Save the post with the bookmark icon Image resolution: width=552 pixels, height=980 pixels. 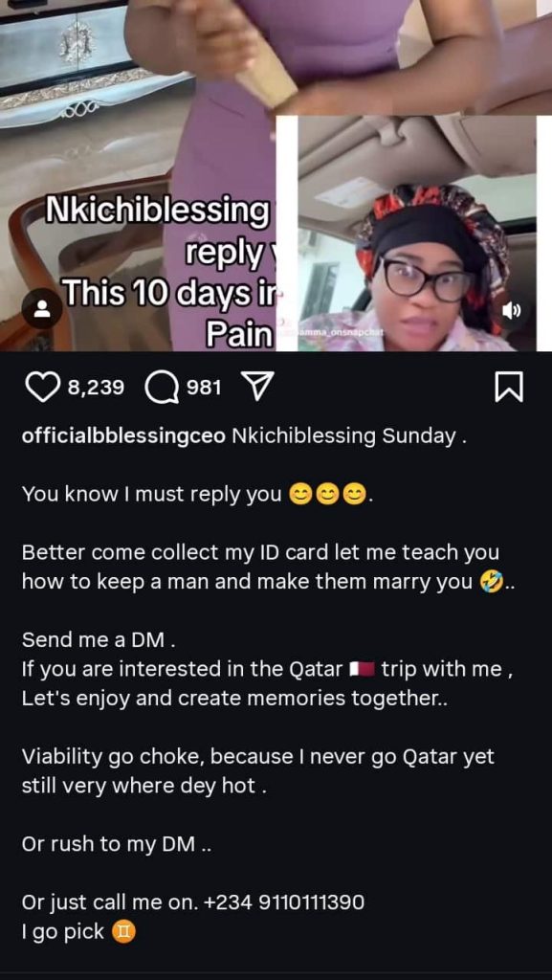tap(509, 389)
